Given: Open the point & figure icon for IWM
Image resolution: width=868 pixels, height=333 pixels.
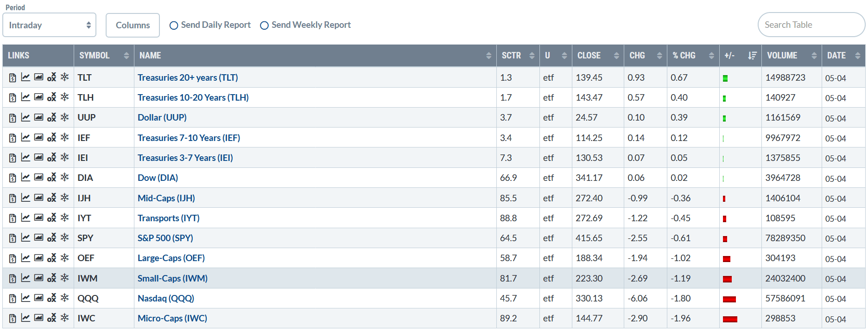Looking at the screenshot, I should pos(52,278).
